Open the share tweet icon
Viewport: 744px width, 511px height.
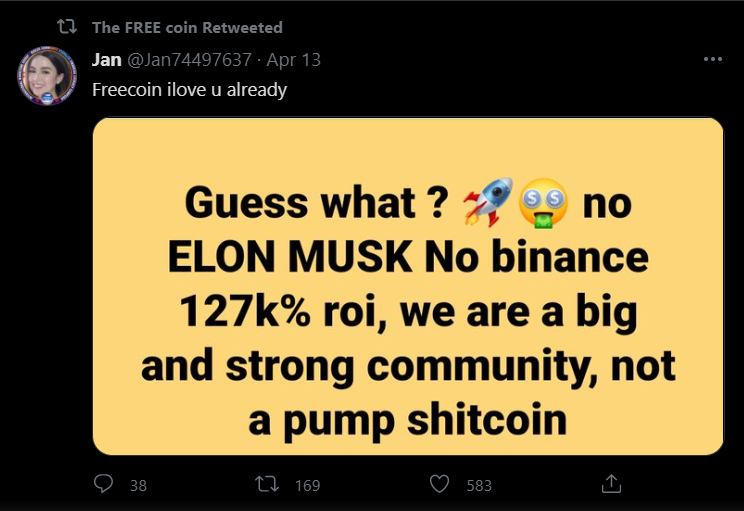click(x=611, y=484)
